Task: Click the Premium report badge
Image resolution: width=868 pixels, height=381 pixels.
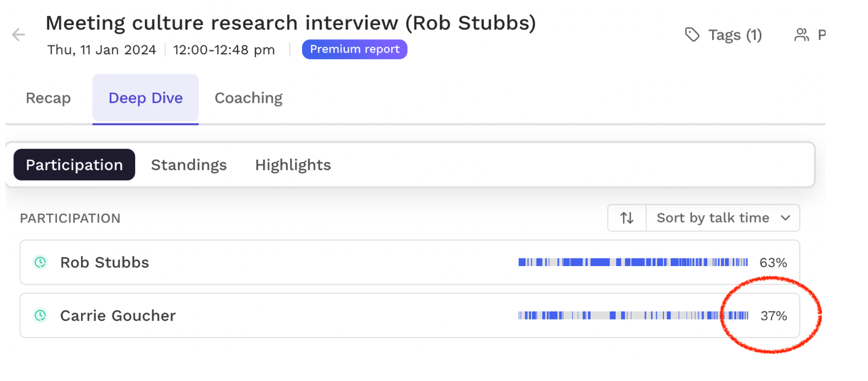Action: [354, 50]
